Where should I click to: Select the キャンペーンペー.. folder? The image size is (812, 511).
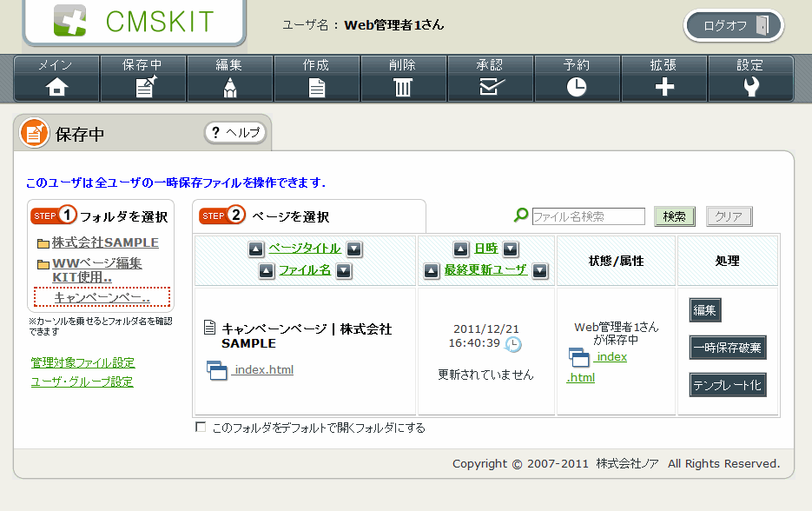(x=102, y=298)
